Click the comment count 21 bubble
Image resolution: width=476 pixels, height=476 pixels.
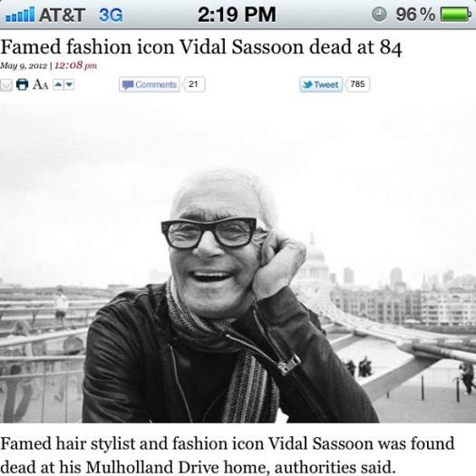[x=194, y=84]
